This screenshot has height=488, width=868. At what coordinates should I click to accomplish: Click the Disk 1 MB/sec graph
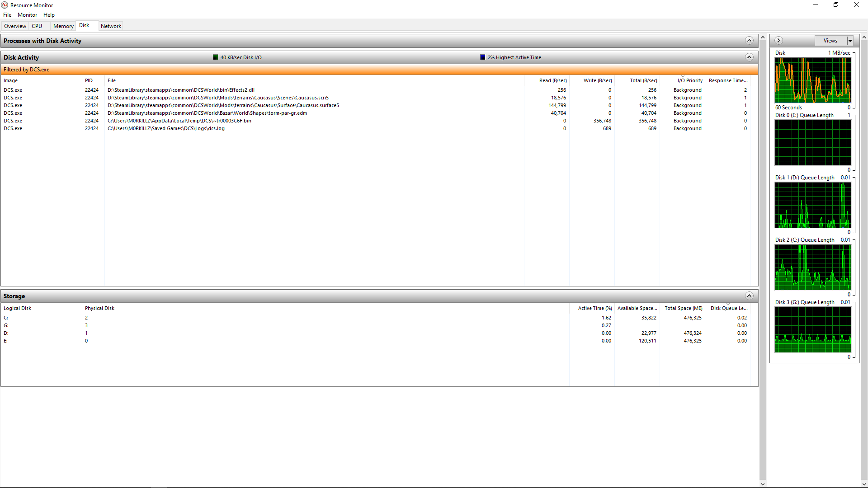[813, 80]
